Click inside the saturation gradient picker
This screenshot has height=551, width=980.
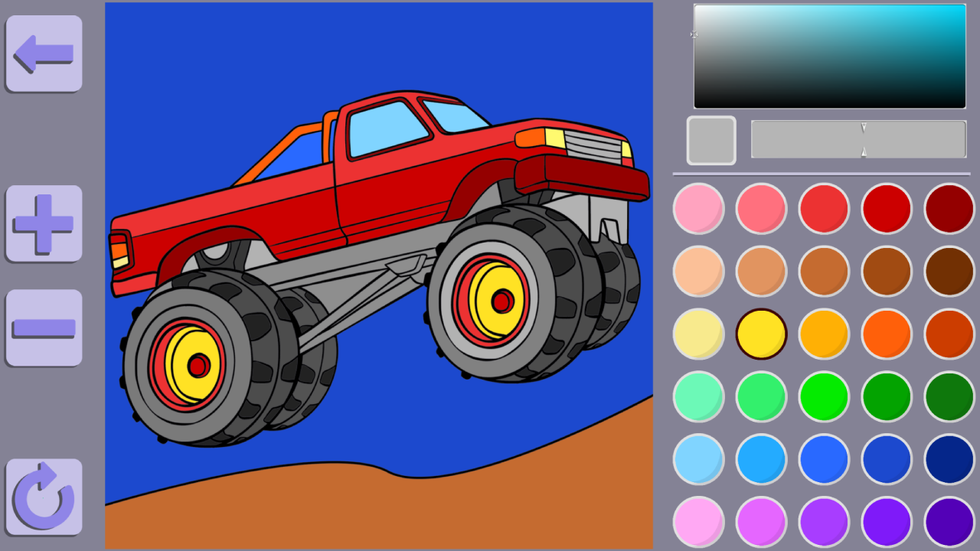pos(829,57)
